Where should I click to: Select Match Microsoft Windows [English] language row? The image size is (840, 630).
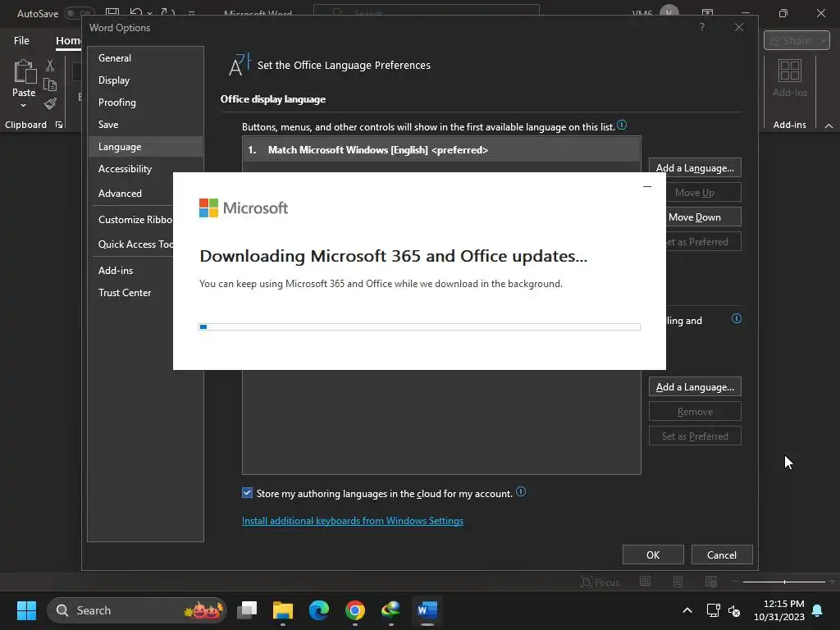[441, 150]
